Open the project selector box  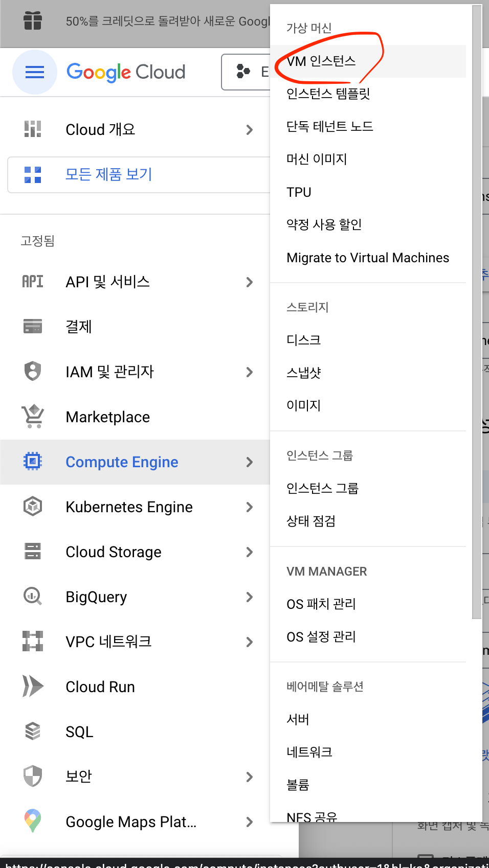pyautogui.click(x=246, y=72)
